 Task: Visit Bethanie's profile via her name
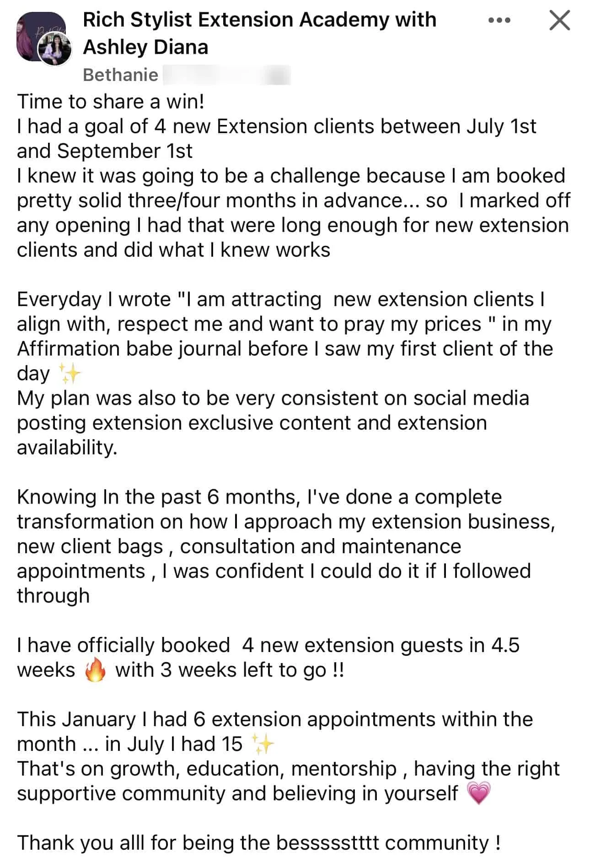[x=120, y=75]
